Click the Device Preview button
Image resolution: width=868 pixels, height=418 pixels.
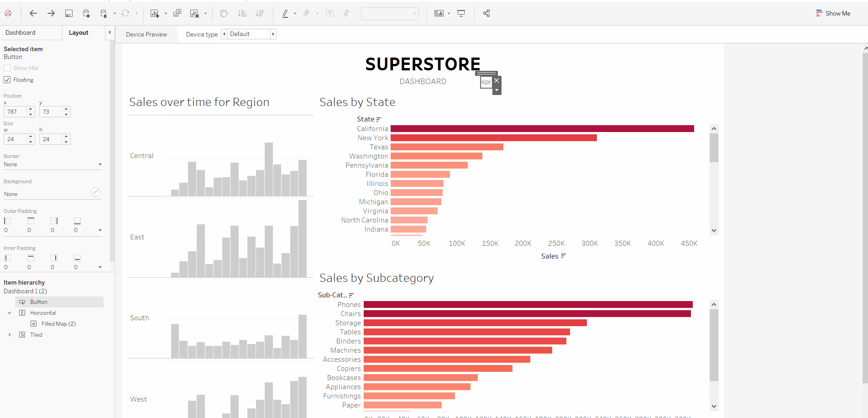pyautogui.click(x=146, y=34)
